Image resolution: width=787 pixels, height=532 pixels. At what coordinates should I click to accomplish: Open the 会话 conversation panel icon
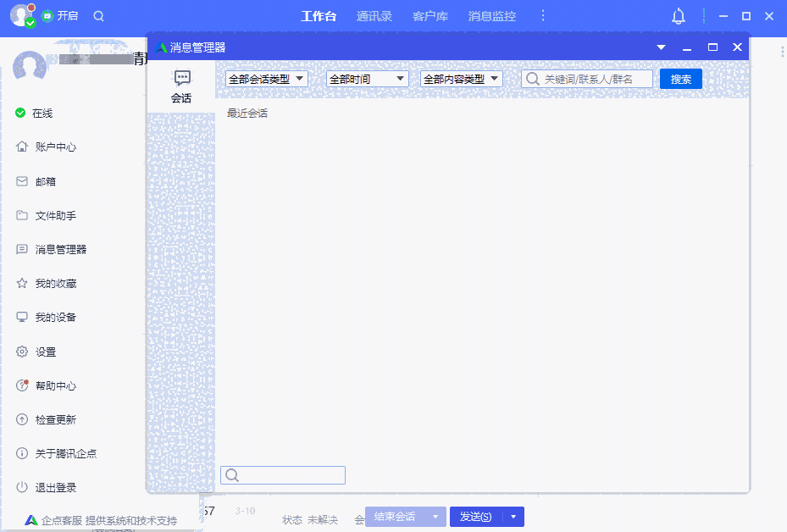[181, 86]
